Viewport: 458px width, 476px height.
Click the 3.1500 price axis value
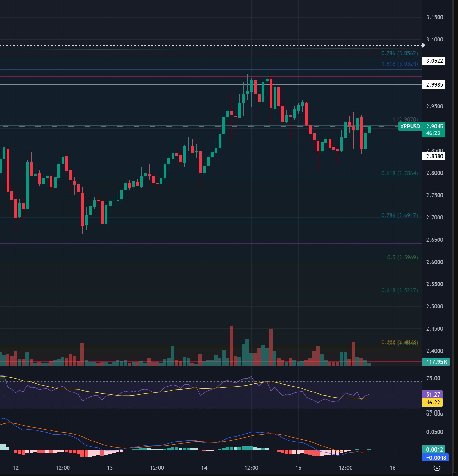pyautogui.click(x=434, y=17)
